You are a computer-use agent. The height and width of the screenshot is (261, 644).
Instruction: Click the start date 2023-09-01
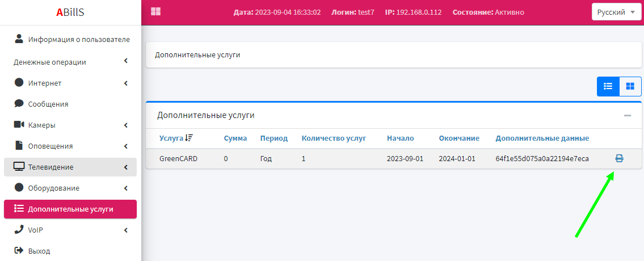click(405, 158)
